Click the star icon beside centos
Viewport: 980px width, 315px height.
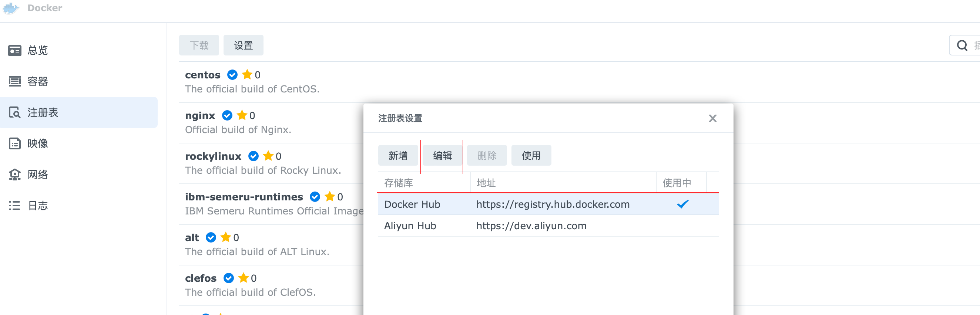pos(247,74)
